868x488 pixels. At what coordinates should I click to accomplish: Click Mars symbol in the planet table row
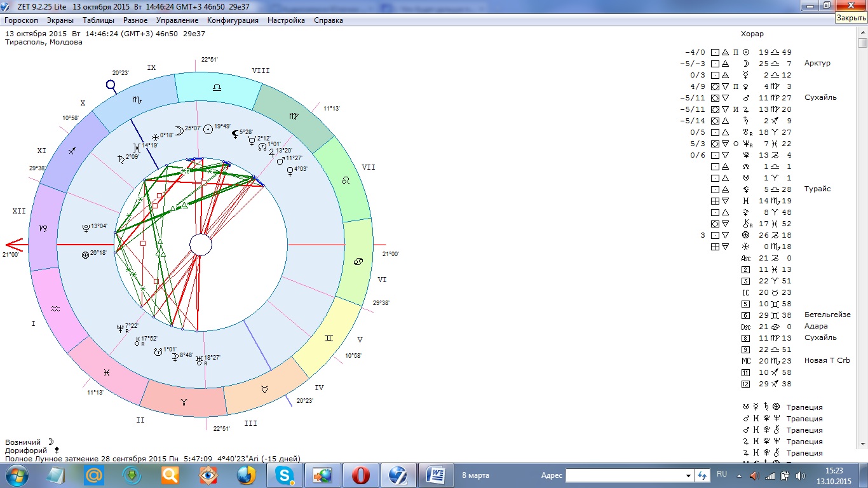(746, 98)
